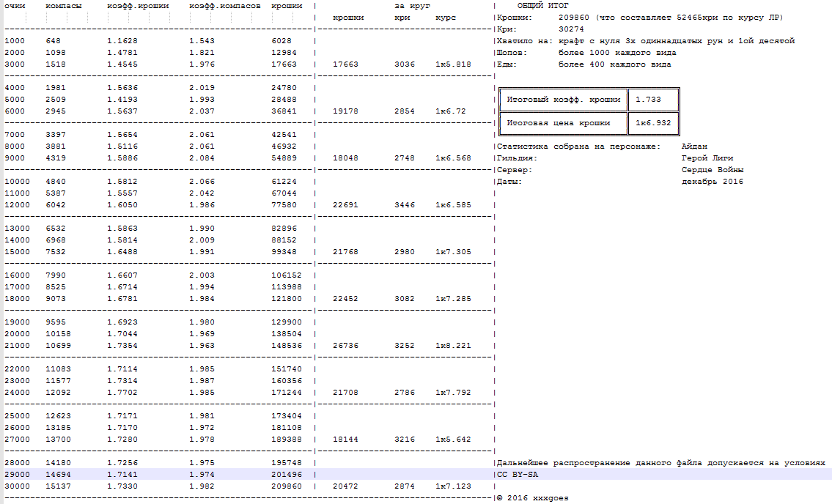Click the 'компасы' column header

(x=63, y=6)
